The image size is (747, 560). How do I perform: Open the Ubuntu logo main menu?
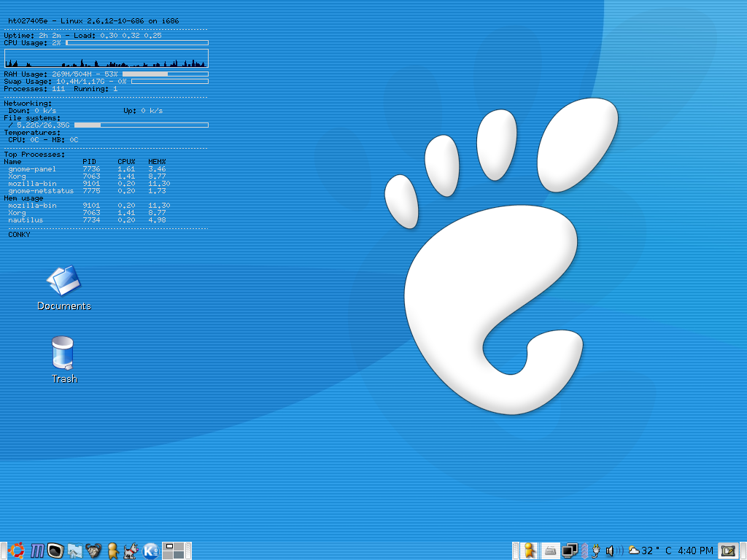(16, 551)
